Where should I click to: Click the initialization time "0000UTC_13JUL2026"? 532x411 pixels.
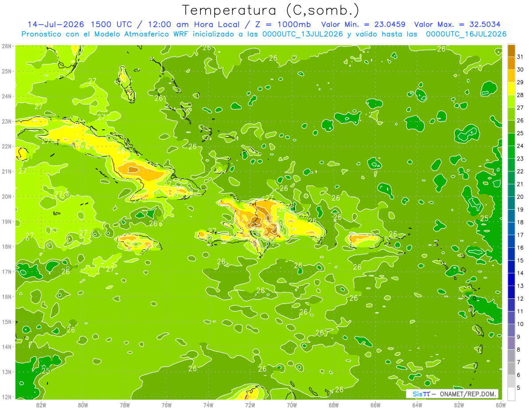(303, 34)
